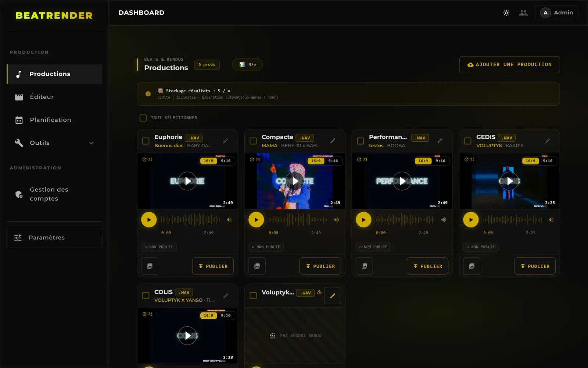Mute GEDIS audio via speaker icon
The height and width of the screenshot is (368, 588).
pyautogui.click(x=551, y=220)
